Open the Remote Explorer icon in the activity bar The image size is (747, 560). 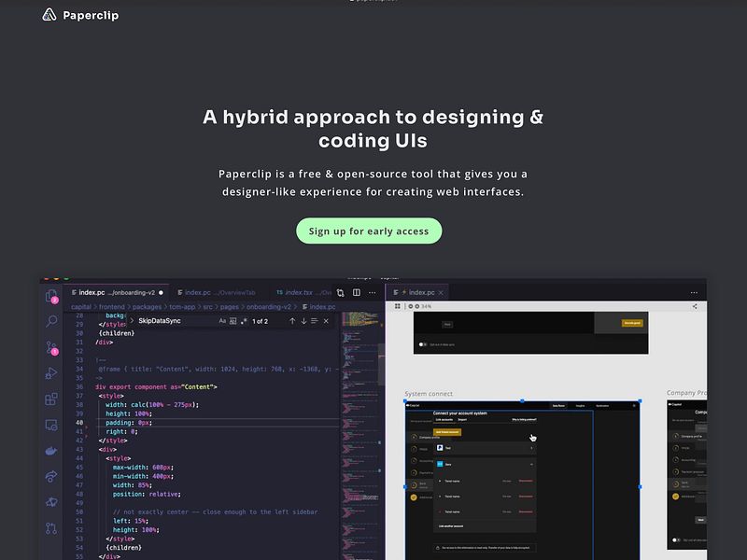click(x=51, y=425)
